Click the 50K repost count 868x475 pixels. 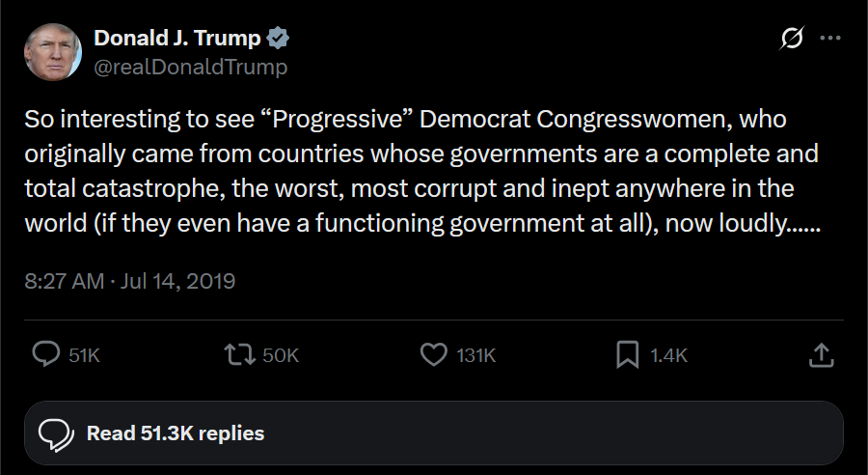click(x=281, y=355)
